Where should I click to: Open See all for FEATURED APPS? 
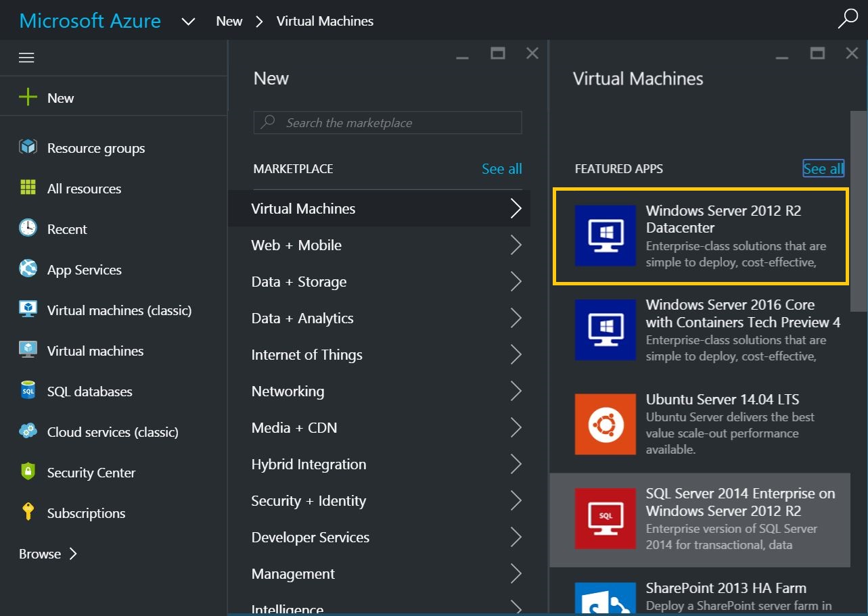coord(823,168)
